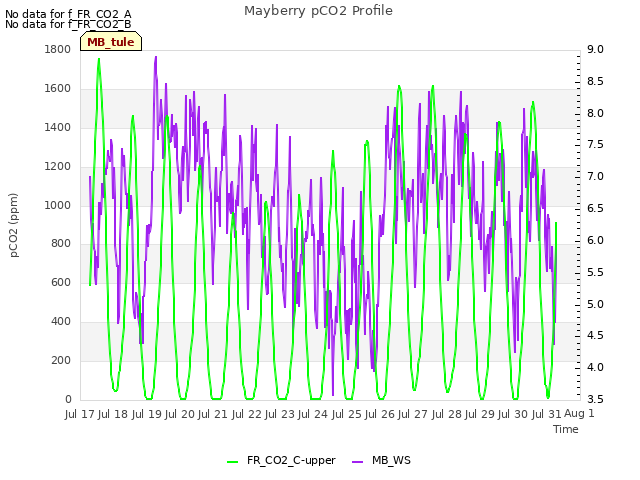Click the 1600 left y-axis value
The image size is (640, 480).
pos(58,88)
